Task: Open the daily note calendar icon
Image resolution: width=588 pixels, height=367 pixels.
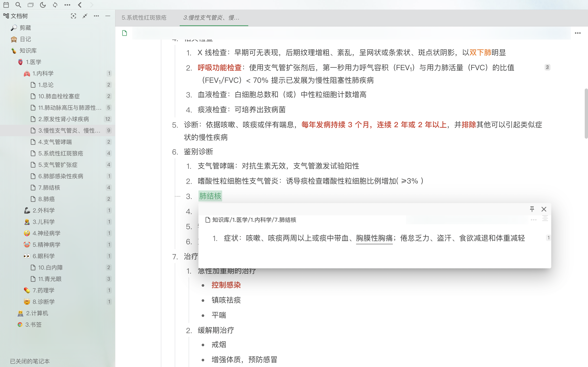Action: [6, 5]
